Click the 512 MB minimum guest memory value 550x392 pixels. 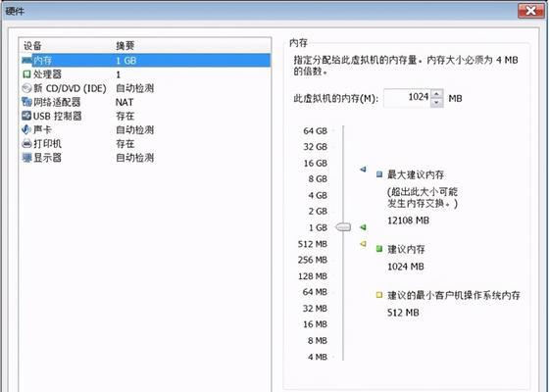click(403, 313)
